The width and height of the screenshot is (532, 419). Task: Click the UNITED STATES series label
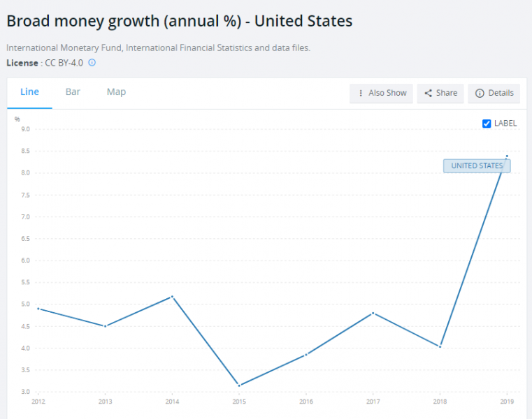[477, 166]
